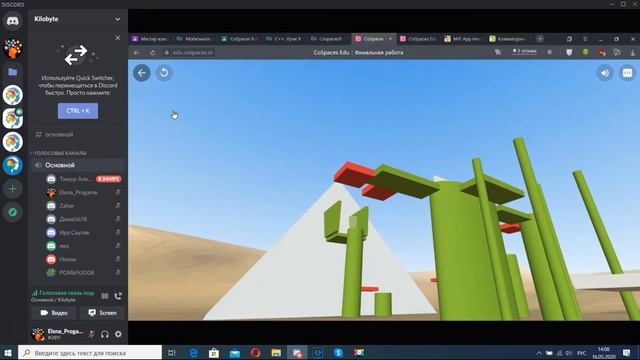
Task: Switch to the C++ Урок 9 tab
Action: (283, 39)
